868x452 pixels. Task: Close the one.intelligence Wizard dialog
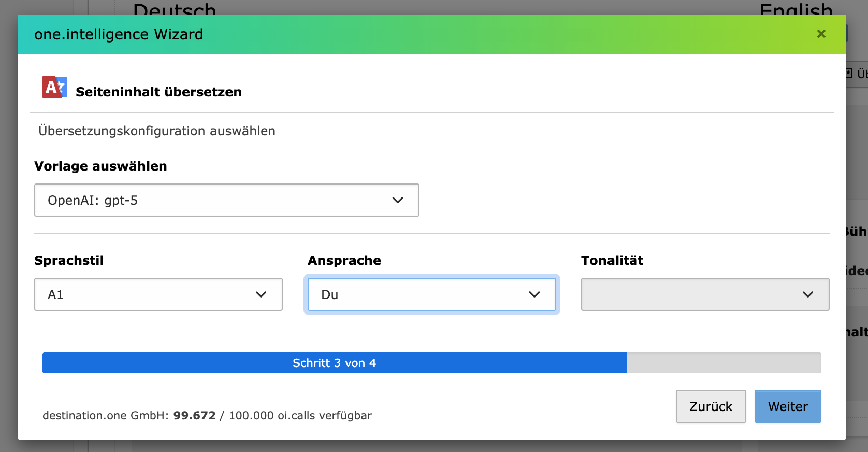point(821,34)
